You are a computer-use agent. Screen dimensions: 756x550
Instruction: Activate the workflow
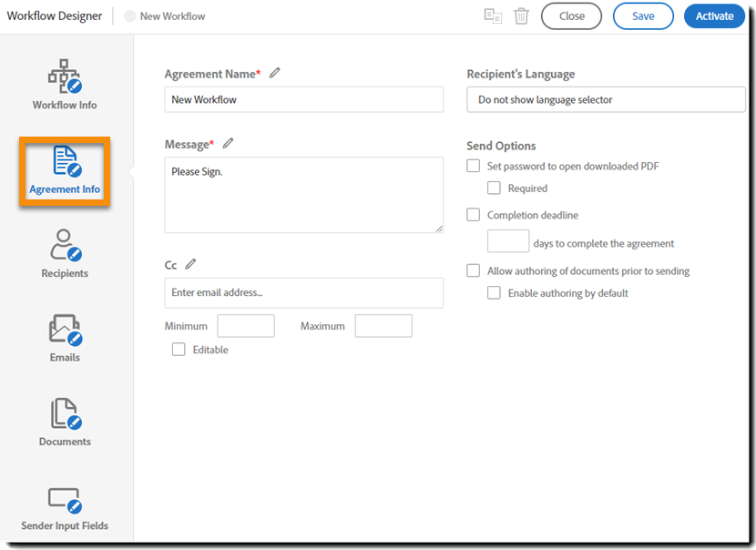coord(714,15)
